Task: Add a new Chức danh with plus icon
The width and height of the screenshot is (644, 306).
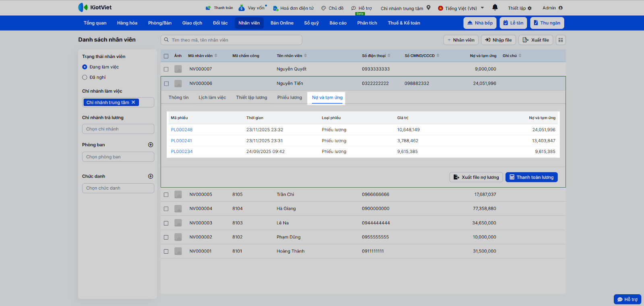Action: pyautogui.click(x=151, y=176)
